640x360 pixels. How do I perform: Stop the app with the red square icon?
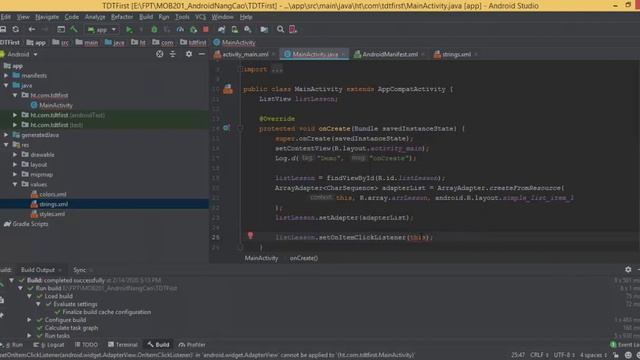point(206,29)
